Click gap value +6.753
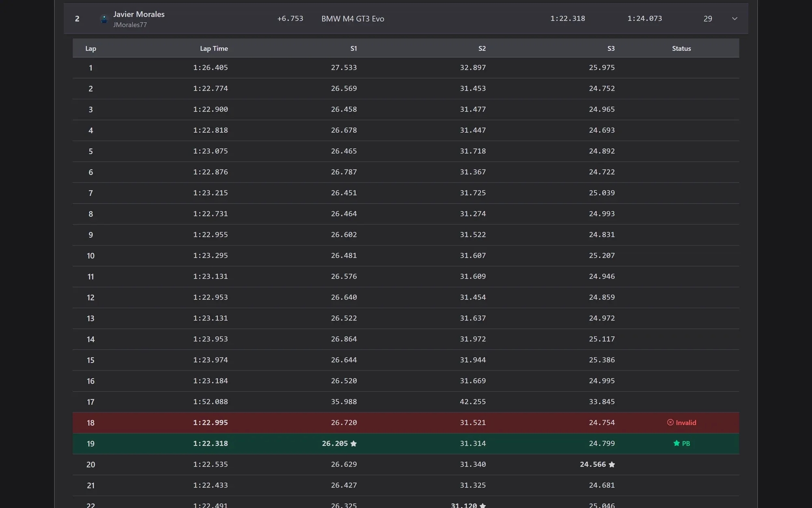The width and height of the screenshot is (812, 508). pos(290,19)
